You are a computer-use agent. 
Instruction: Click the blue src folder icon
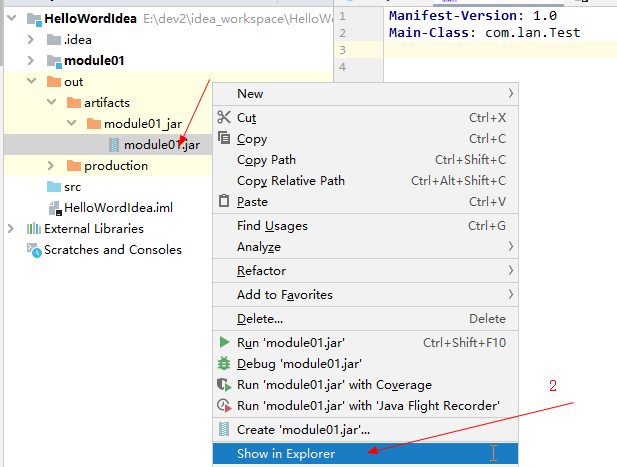[54, 186]
